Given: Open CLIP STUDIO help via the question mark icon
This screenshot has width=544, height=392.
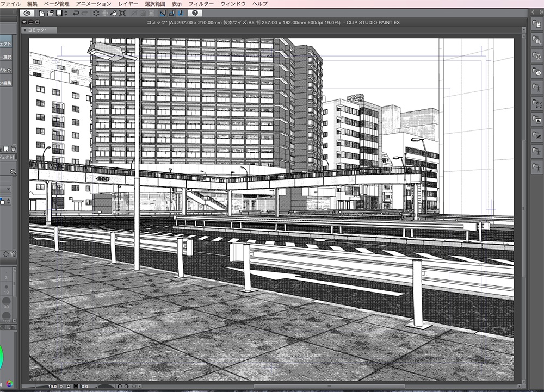Looking at the screenshot, I should pyautogui.click(x=194, y=13).
